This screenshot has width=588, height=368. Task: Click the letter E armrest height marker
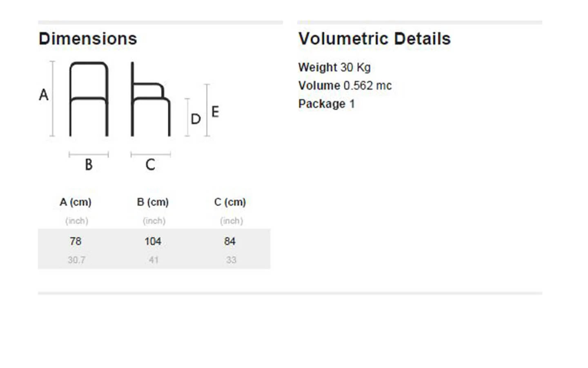(x=215, y=112)
